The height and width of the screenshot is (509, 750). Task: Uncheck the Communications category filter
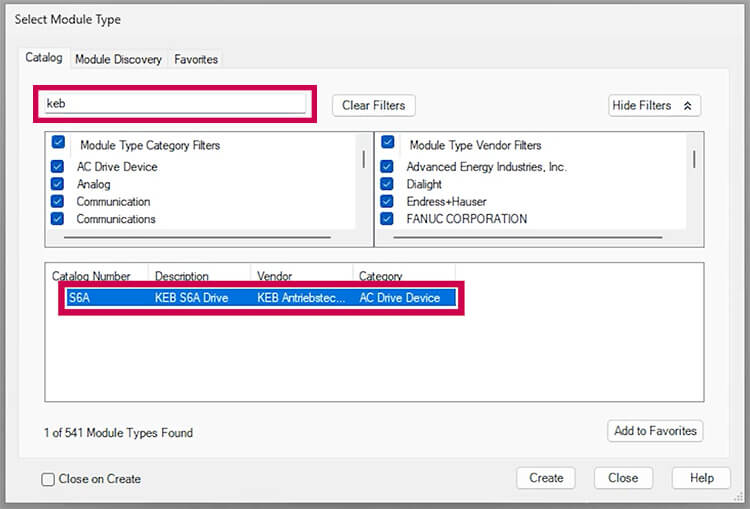pyautogui.click(x=57, y=219)
